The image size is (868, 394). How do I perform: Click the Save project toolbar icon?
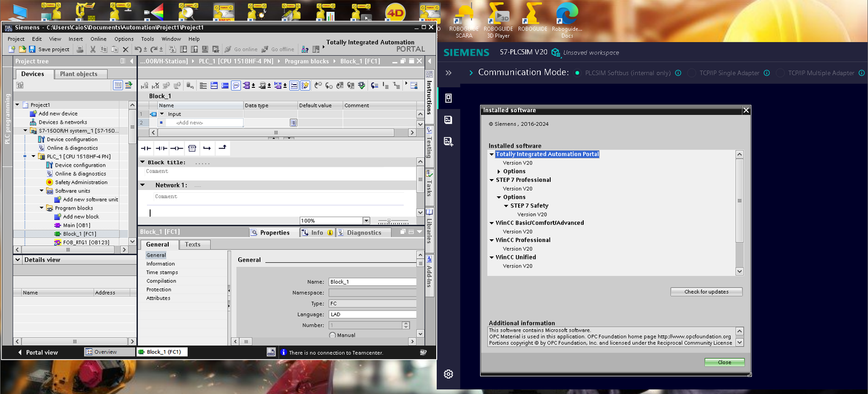[32, 49]
